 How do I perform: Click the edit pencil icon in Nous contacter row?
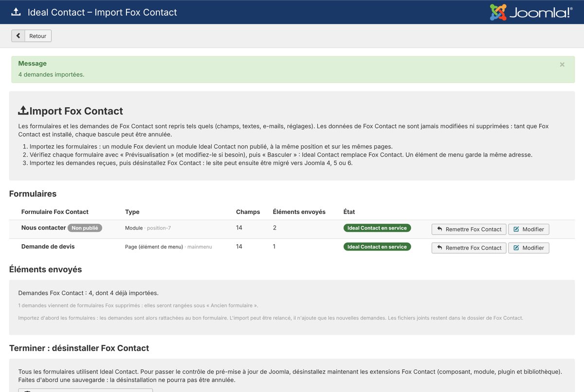(516, 229)
